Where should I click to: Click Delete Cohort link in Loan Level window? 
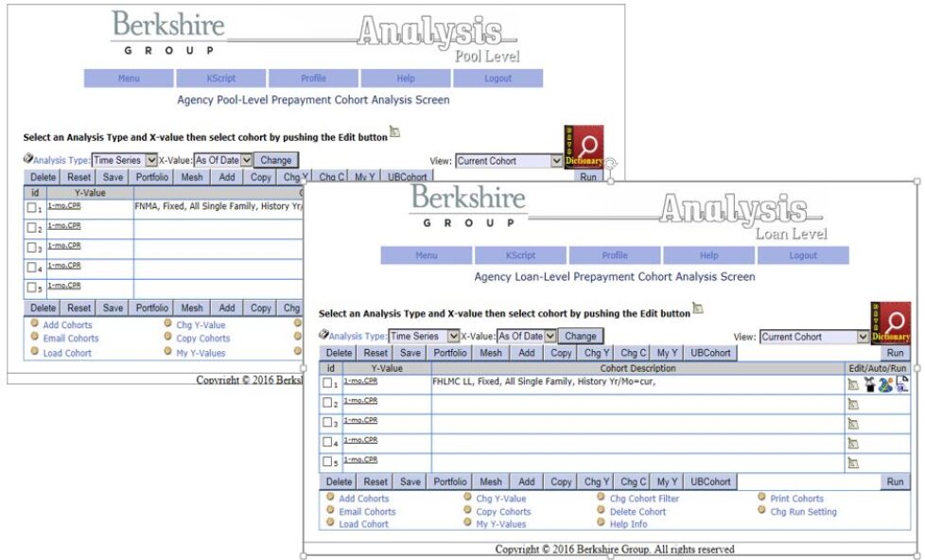[x=637, y=512]
